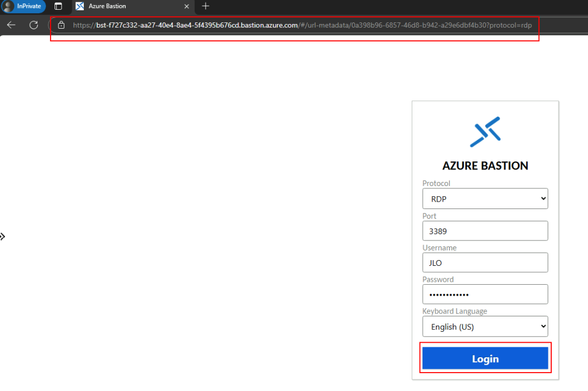Click the Username label
This screenshot has height=391, width=588.
point(439,248)
